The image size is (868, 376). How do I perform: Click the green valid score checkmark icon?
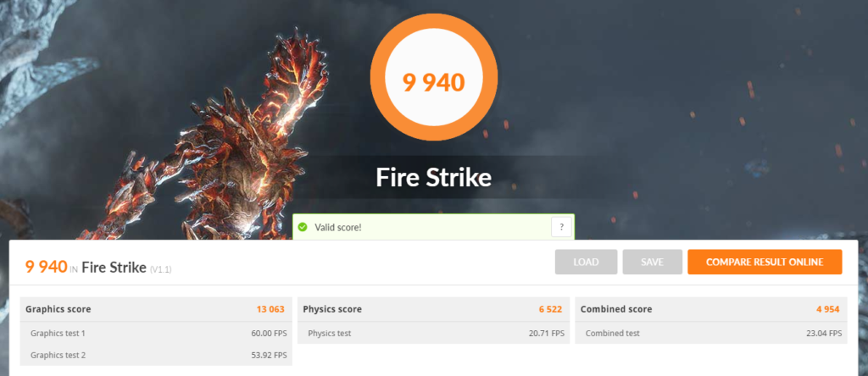[x=303, y=227]
